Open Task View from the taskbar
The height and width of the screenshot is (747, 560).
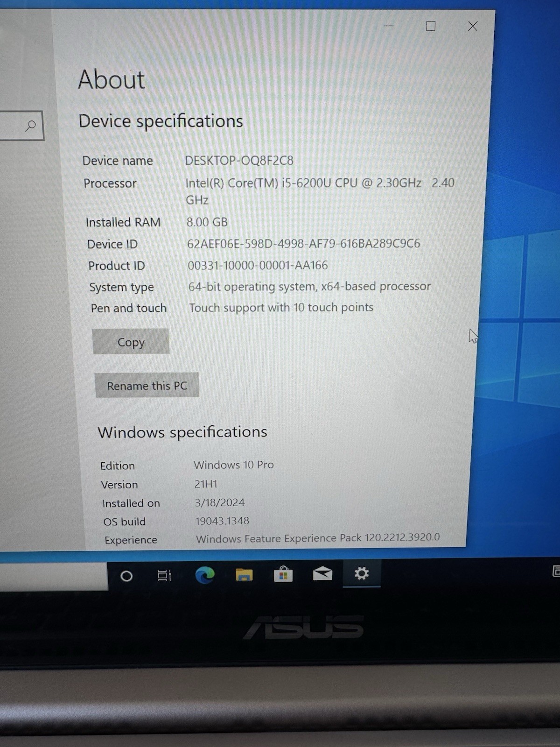164,576
